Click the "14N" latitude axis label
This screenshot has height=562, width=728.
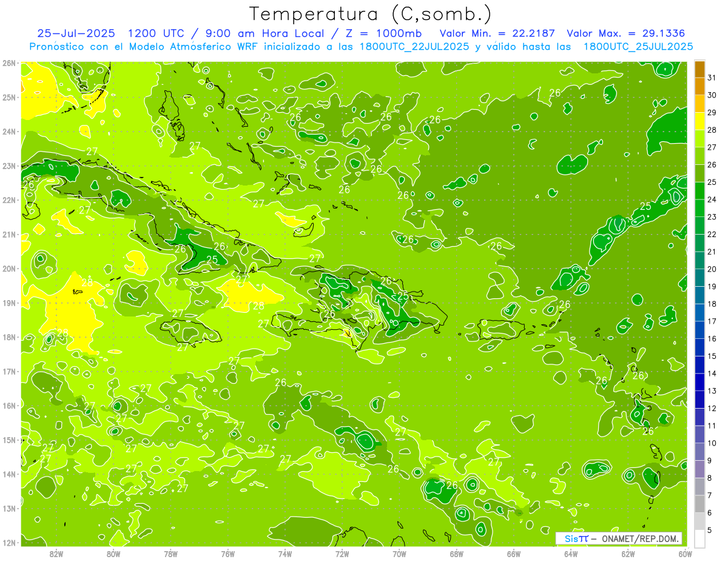point(8,474)
